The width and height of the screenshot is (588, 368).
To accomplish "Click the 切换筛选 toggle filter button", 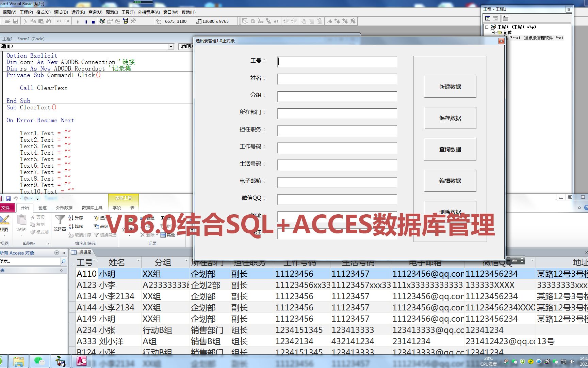I will [105, 235].
